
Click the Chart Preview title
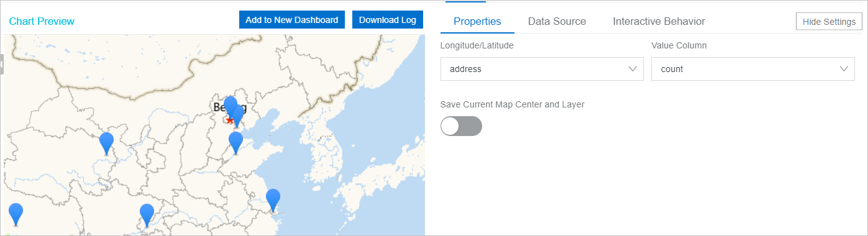click(42, 22)
